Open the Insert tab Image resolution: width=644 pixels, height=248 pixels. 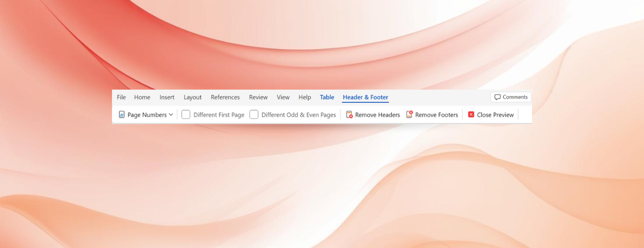click(x=167, y=97)
